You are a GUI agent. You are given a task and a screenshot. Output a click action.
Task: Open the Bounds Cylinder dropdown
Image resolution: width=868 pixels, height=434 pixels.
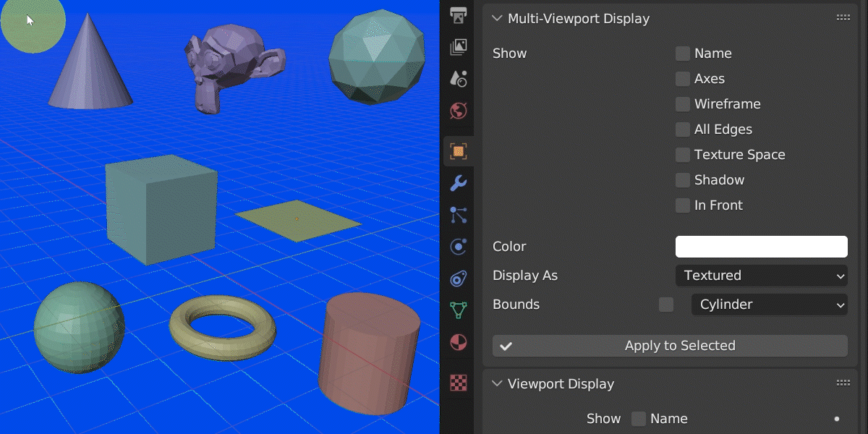coord(770,305)
